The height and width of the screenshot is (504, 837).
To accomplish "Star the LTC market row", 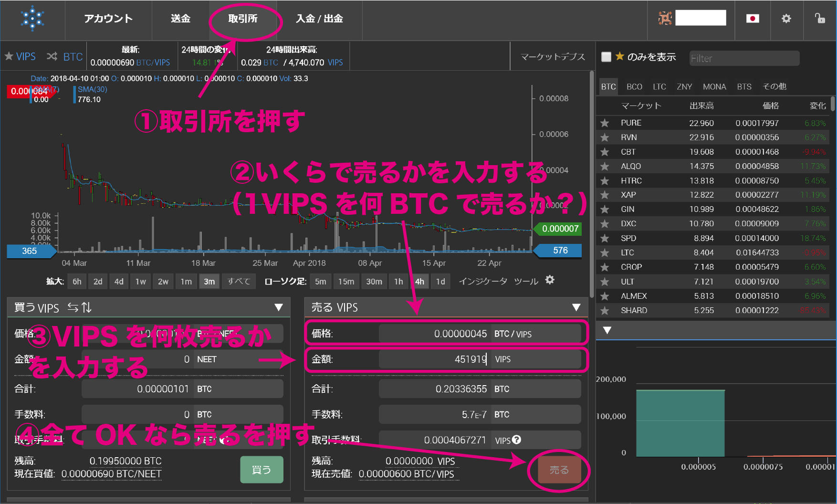I will (x=605, y=253).
